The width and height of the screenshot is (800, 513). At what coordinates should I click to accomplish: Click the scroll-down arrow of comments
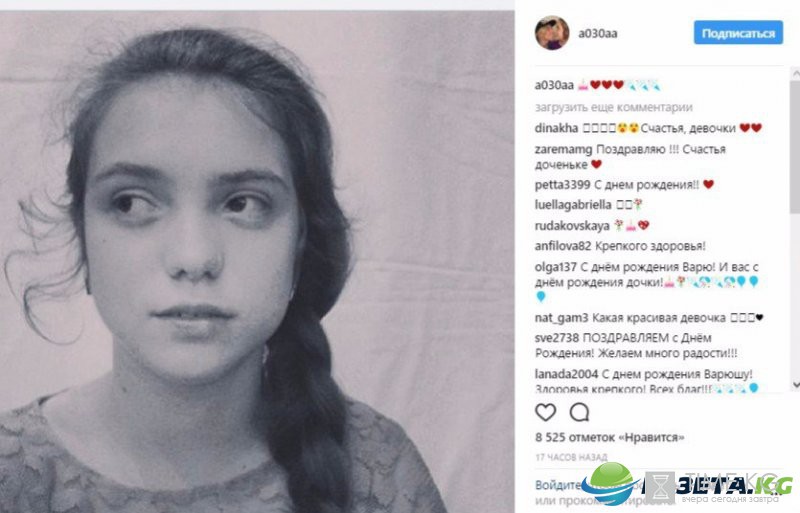795,384
